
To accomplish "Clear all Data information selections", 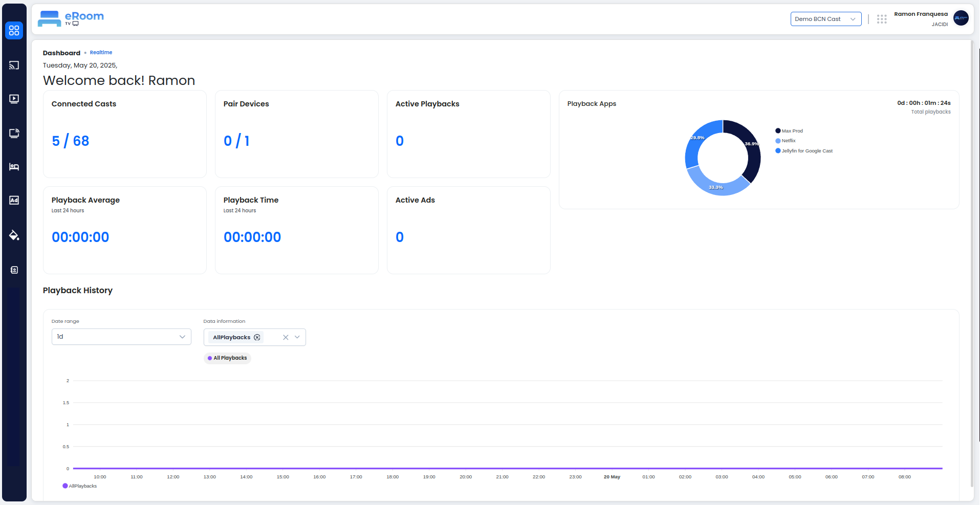I will point(286,337).
